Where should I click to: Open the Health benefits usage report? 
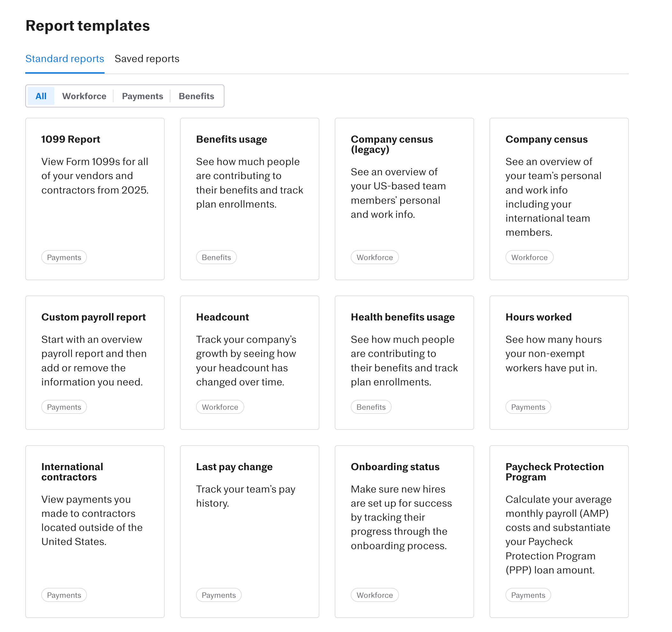(x=402, y=317)
